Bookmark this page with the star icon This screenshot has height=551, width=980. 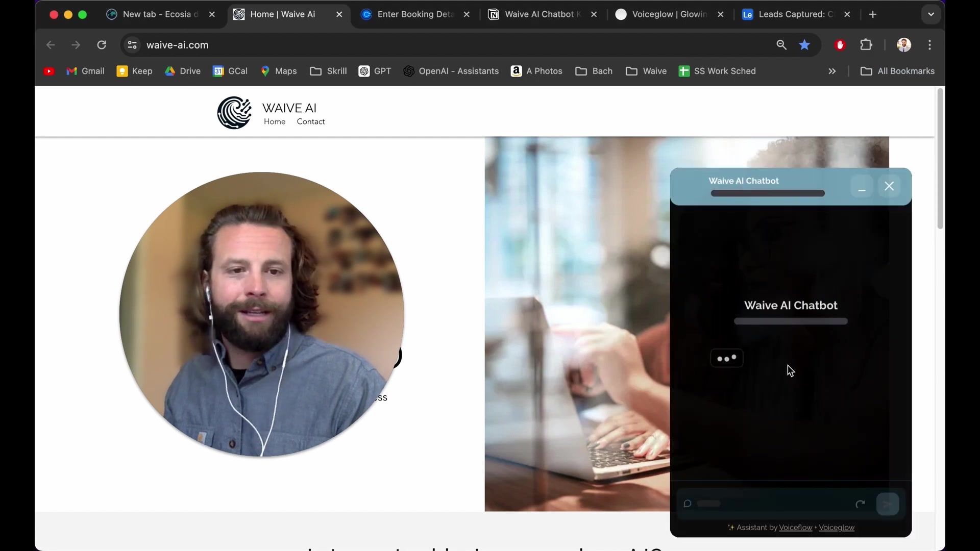[805, 45]
